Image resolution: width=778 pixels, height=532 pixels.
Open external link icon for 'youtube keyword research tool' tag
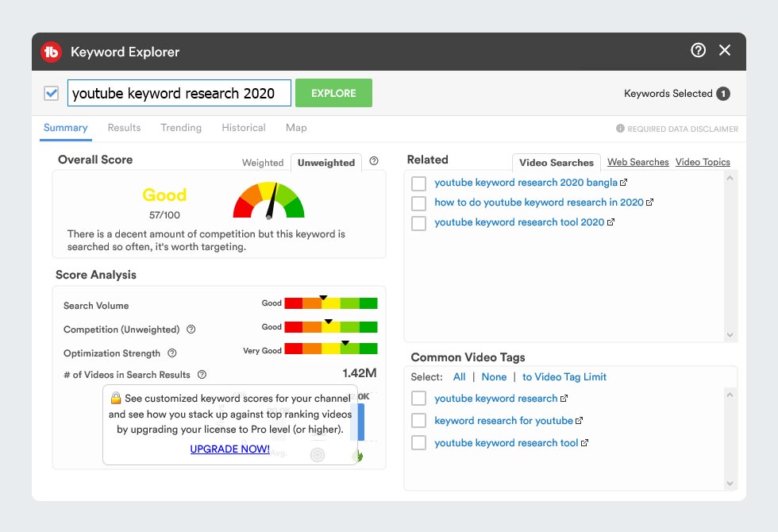pos(584,443)
